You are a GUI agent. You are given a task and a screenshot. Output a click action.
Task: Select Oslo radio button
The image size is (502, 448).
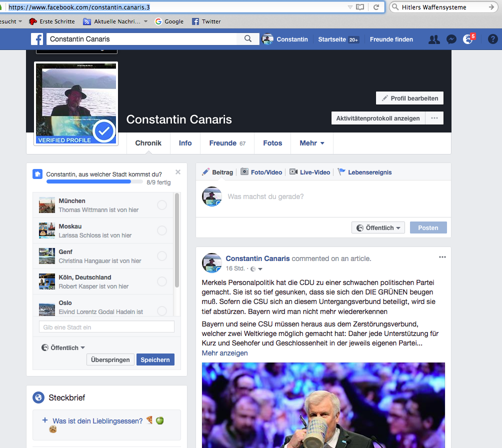point(162,310)
